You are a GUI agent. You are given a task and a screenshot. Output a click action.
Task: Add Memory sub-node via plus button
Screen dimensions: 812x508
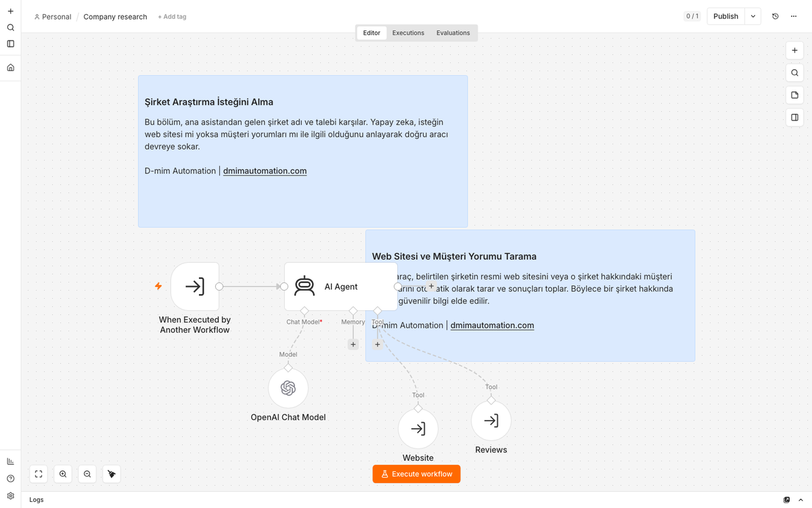click(x=353, y=344)
